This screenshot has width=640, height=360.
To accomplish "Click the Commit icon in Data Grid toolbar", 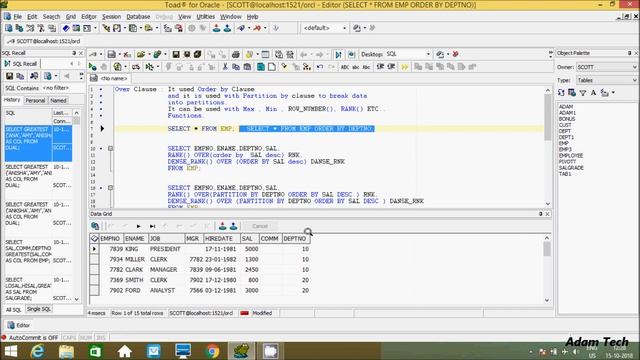I will [222, 226].
